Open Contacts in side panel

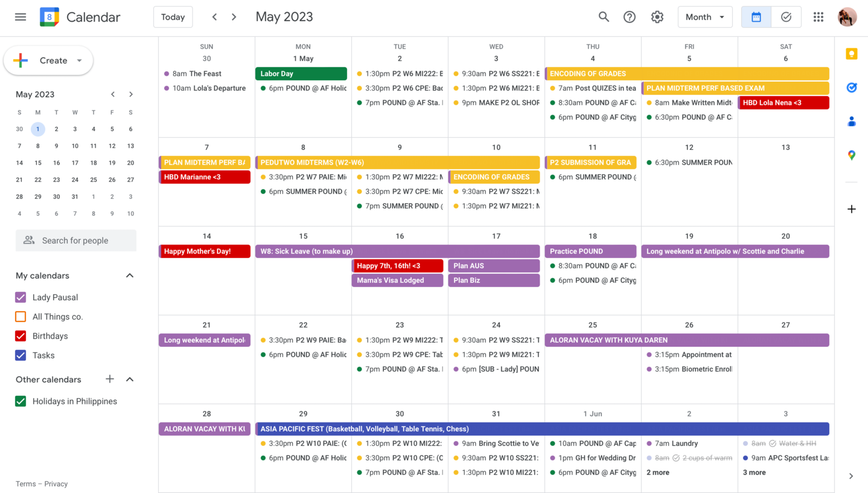(852, 121)
